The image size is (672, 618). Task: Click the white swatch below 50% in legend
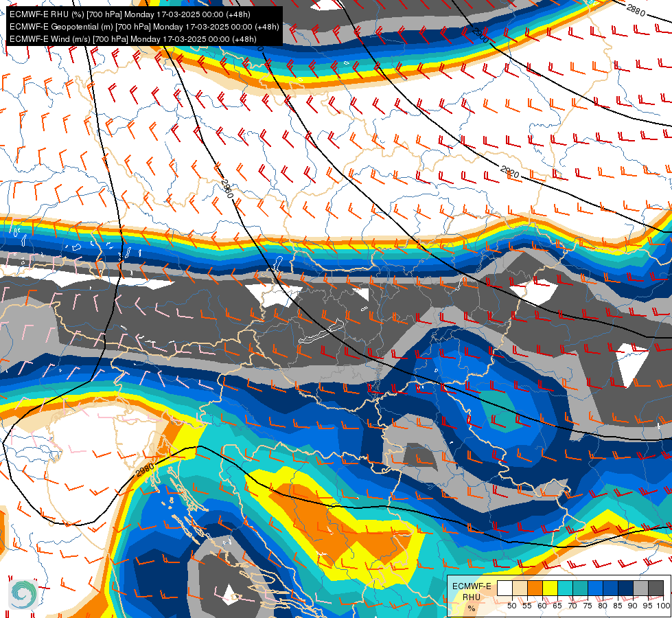[x=505, y=588]
